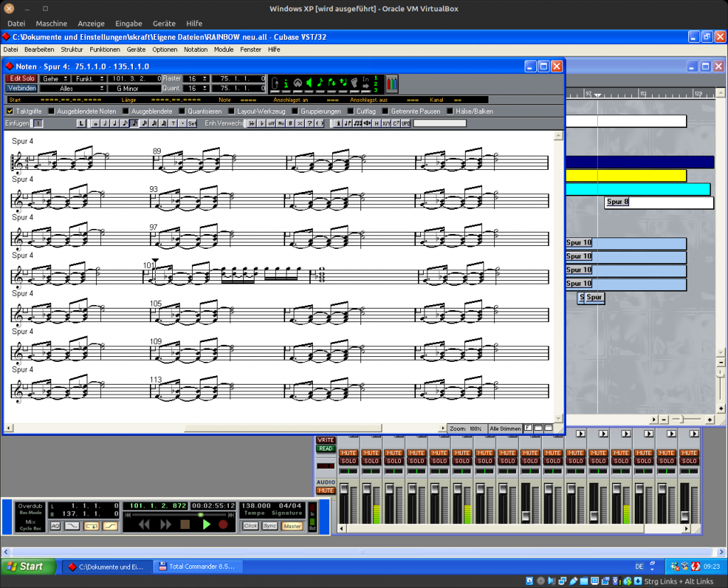
Task: Open the Funkt. dropdown menu
Action: click(x=89, y=78)
